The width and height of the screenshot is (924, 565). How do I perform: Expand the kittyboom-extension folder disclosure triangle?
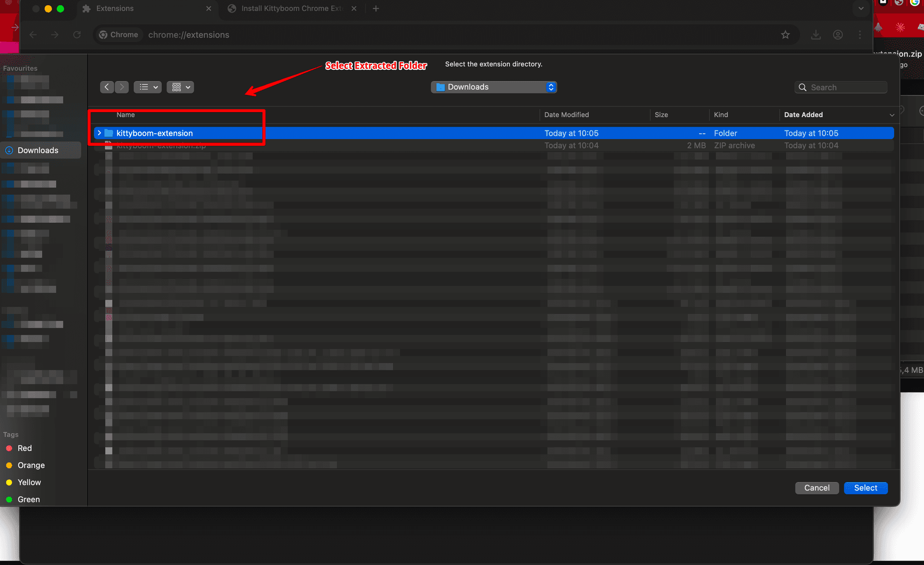tap(99, 133)
